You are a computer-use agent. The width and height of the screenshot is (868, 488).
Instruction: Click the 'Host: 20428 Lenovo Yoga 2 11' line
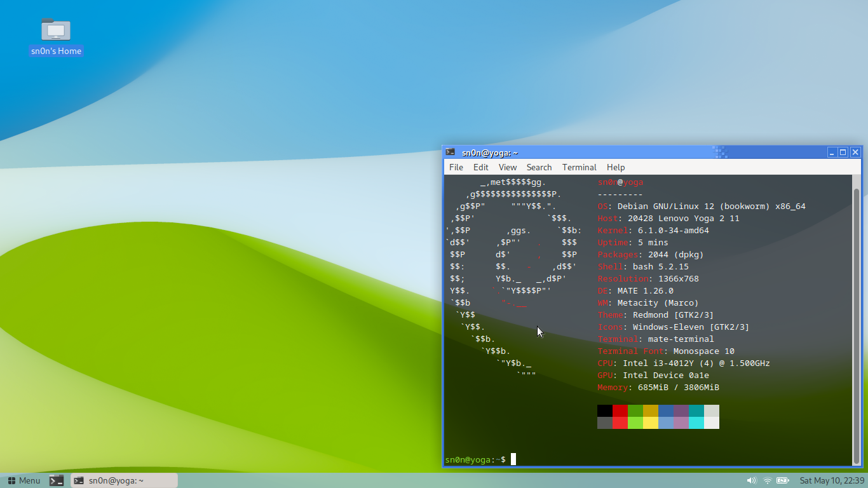click(668, 219)
